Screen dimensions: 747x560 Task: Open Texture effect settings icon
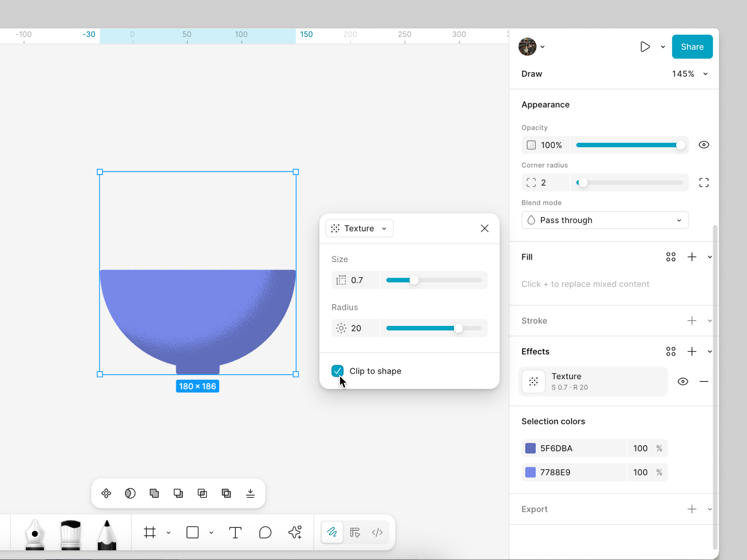533,381
